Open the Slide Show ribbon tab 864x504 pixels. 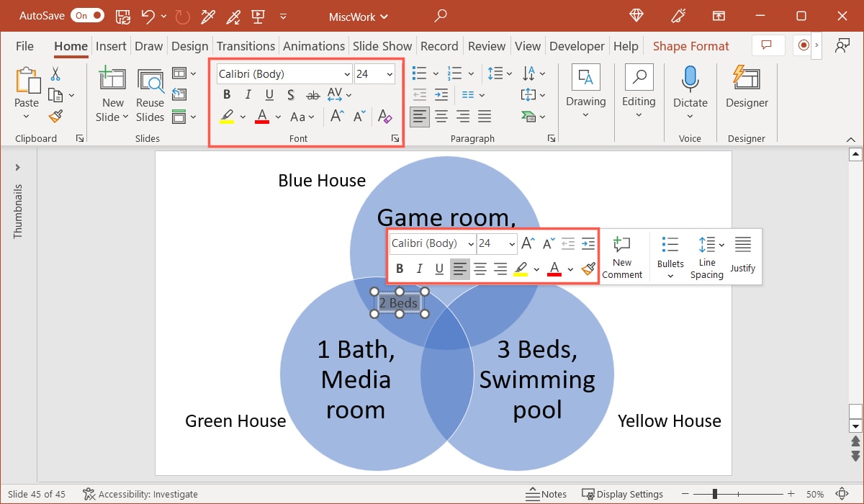(382, 45)
